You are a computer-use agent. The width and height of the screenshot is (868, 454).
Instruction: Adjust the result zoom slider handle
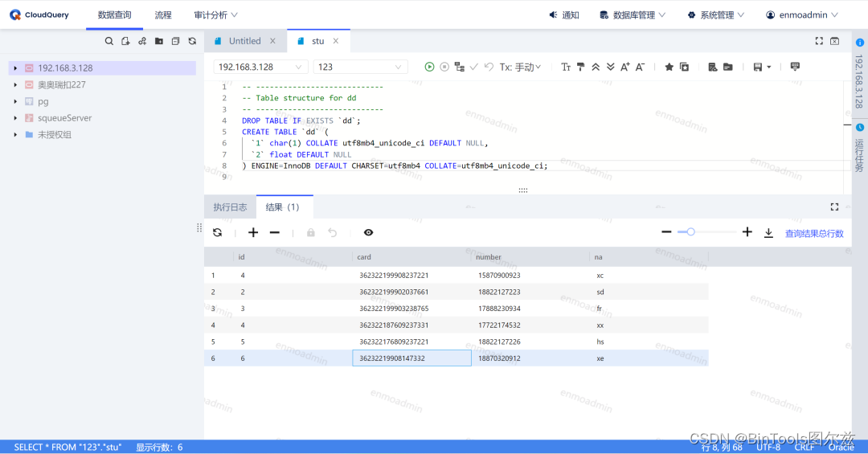point(691,232)
